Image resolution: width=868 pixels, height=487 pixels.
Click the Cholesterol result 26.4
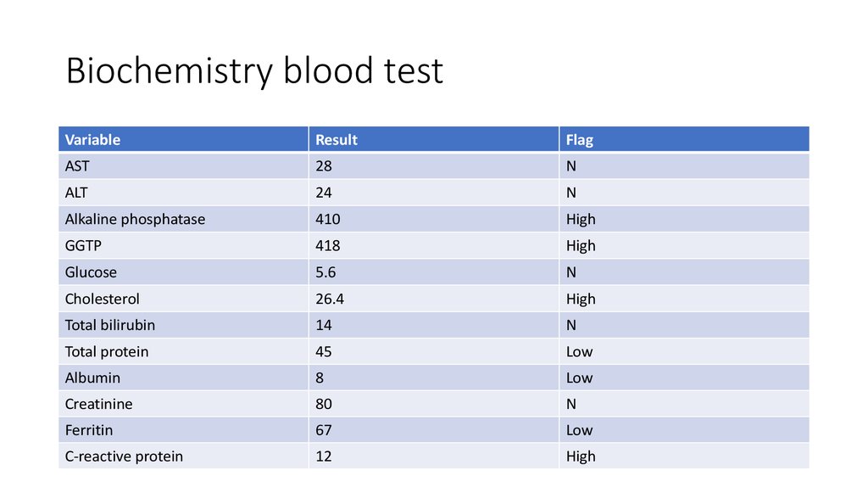click(x=330, y=299)
